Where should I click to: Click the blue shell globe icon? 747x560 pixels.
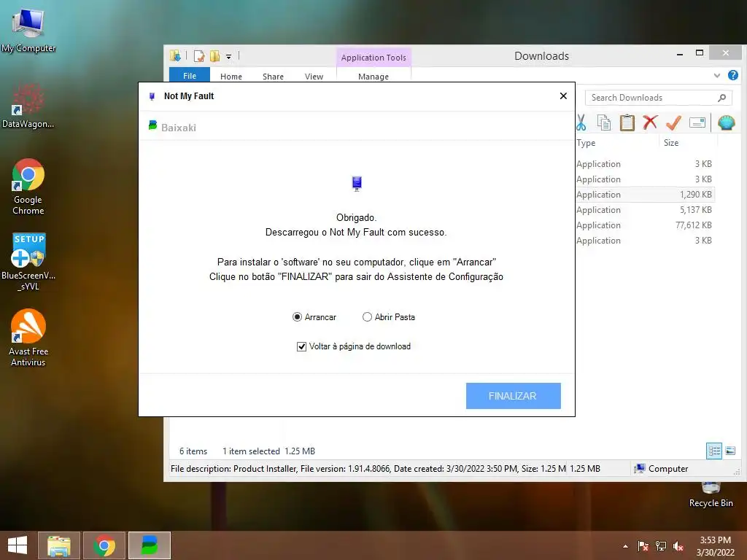click(x=726, y=122)
